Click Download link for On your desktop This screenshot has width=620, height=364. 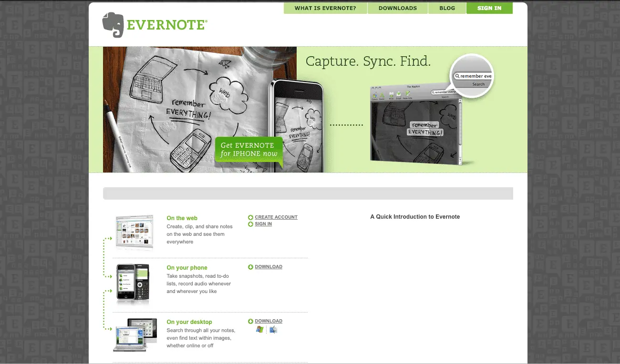269,321
